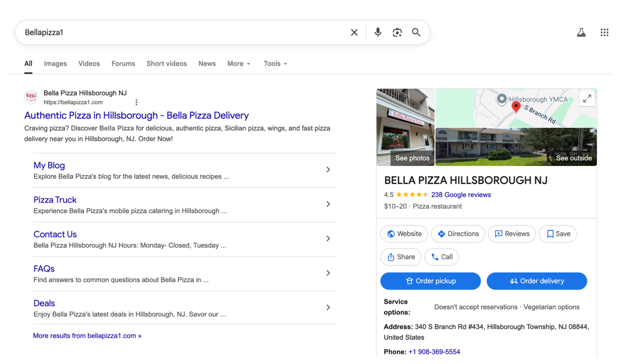Screen dimensions: 621x364
Task: Open the Tools dropdown
Action: pyautogui.click(x=275, y=64)
